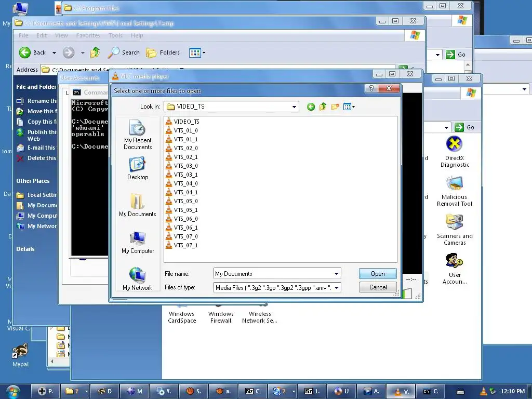Click the Up folder icon in Explorer toolbar
This screenshot has height=399, width=532.
coord(95,52)
